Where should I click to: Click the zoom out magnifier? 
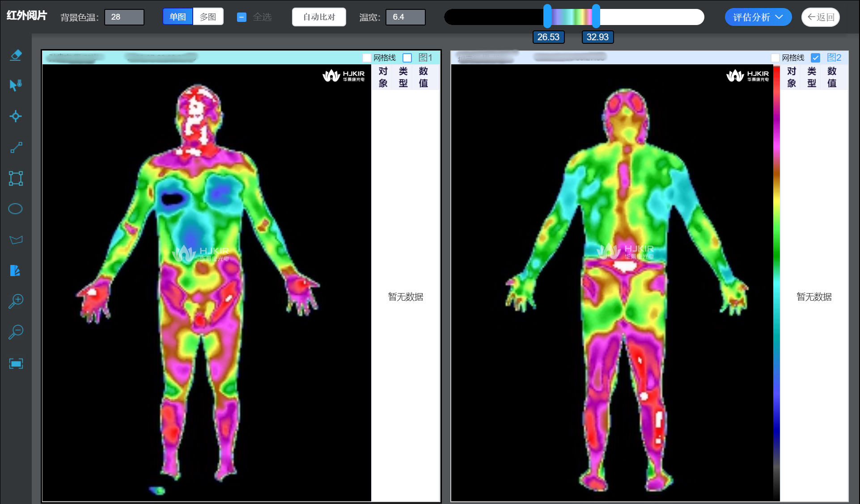point(16,332)
